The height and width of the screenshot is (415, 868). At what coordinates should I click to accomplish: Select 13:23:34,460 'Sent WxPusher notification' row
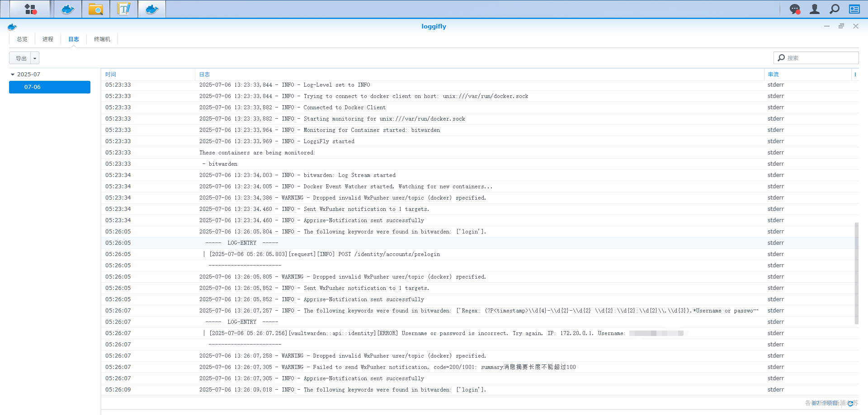[x=480, y=209]
